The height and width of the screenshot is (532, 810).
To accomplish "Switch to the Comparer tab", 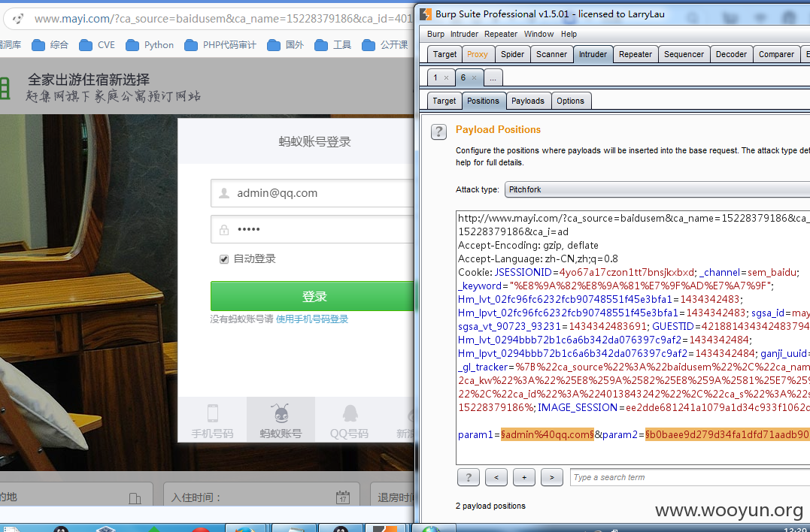I will (776, 54).
